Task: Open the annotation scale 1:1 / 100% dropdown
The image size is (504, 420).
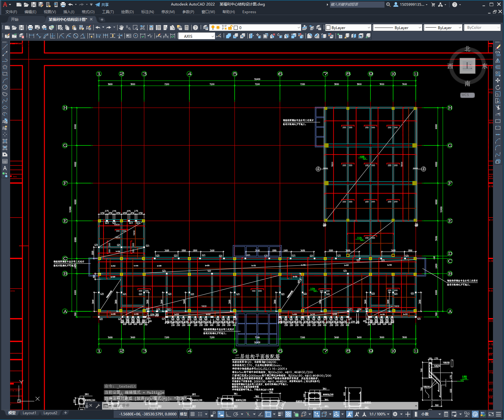Action: click(379, 414)
